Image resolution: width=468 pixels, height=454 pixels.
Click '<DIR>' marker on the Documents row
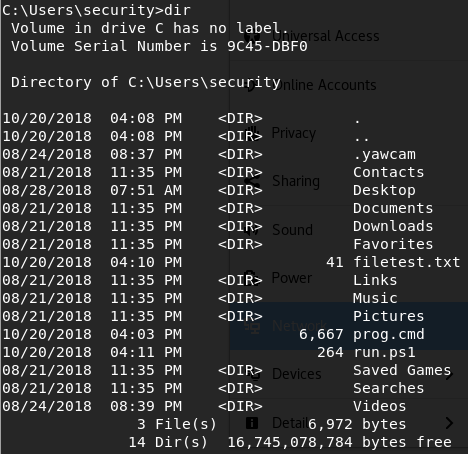[x=240, y=208]
